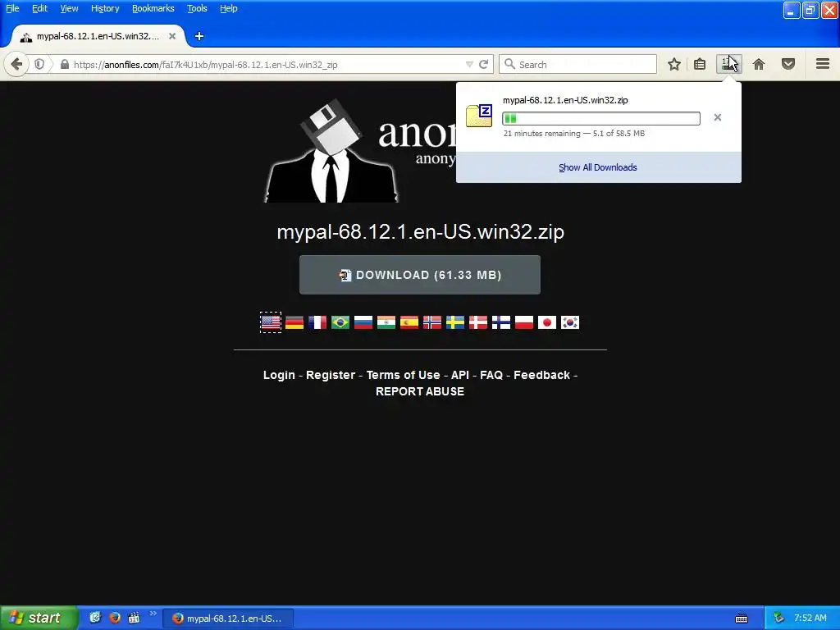Open the Help menu
The width and height of the screenshot is (840, 630).
pos(229,8)
